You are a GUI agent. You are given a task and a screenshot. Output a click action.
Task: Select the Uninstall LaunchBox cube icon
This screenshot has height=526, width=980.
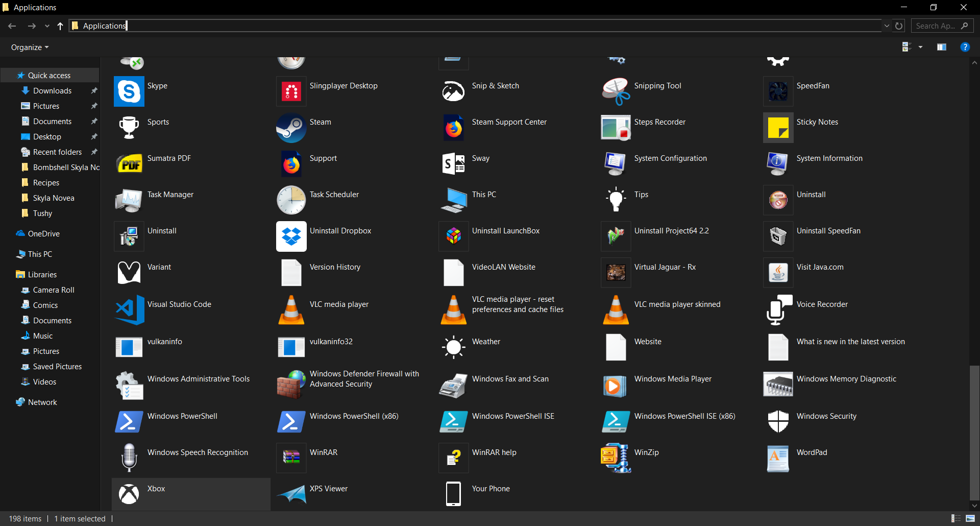click(x=454, y=236)
